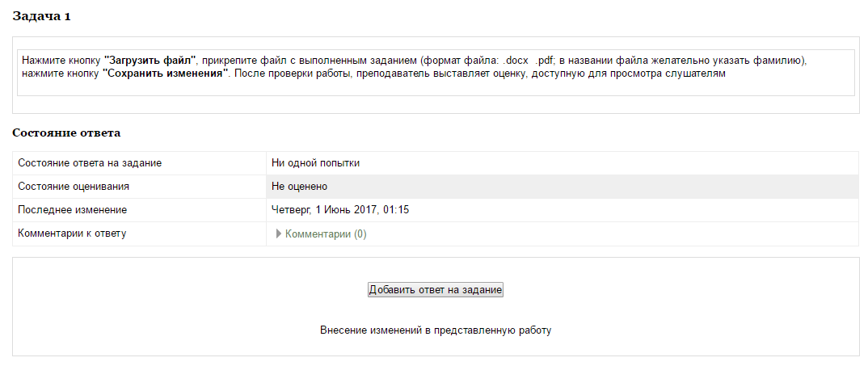Click the Состояние ответа section heading
868x366 pixels.
tap(66, 132)
